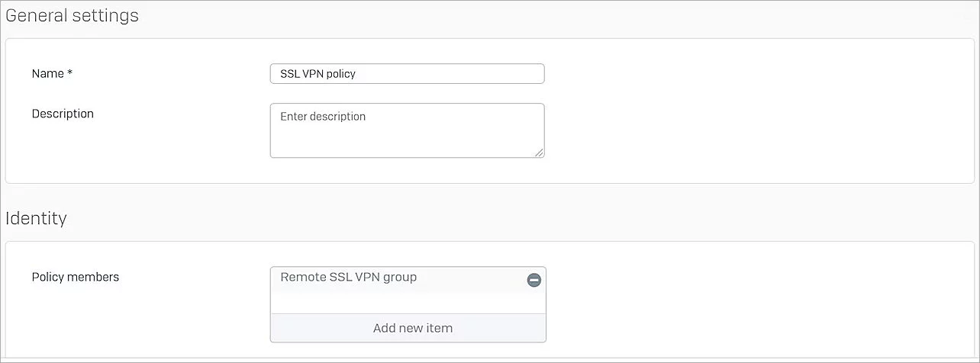Click the General settings heading
Viewport: 980px width, 363px height.
click(x=73, y=15)
